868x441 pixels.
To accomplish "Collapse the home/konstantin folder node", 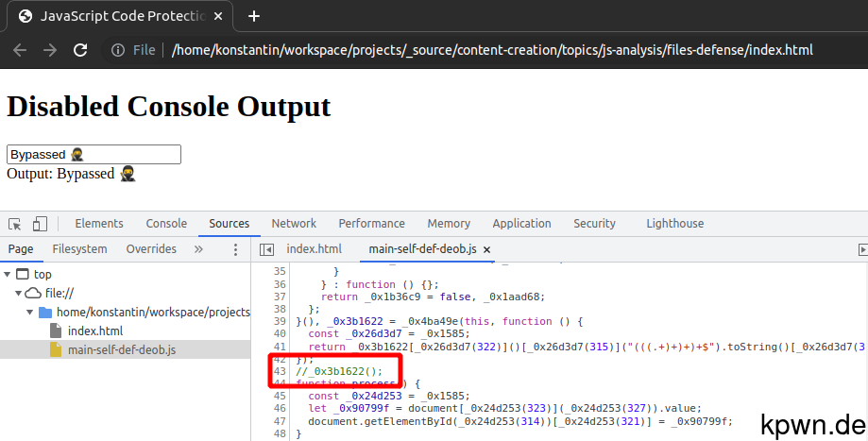I will 30,312.
